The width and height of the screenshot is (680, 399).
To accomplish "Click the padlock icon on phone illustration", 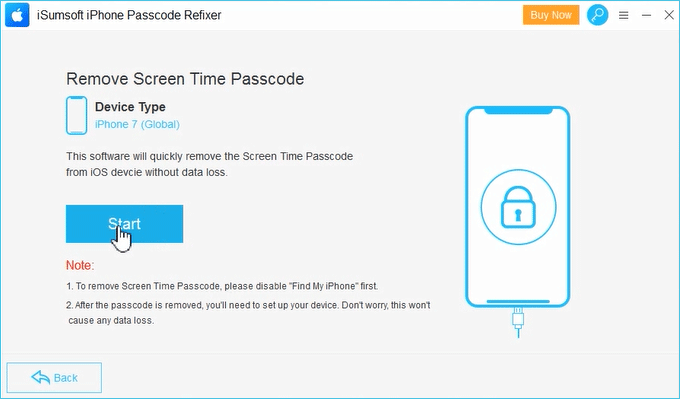I will pyautogui.click(x=518, y=207).
